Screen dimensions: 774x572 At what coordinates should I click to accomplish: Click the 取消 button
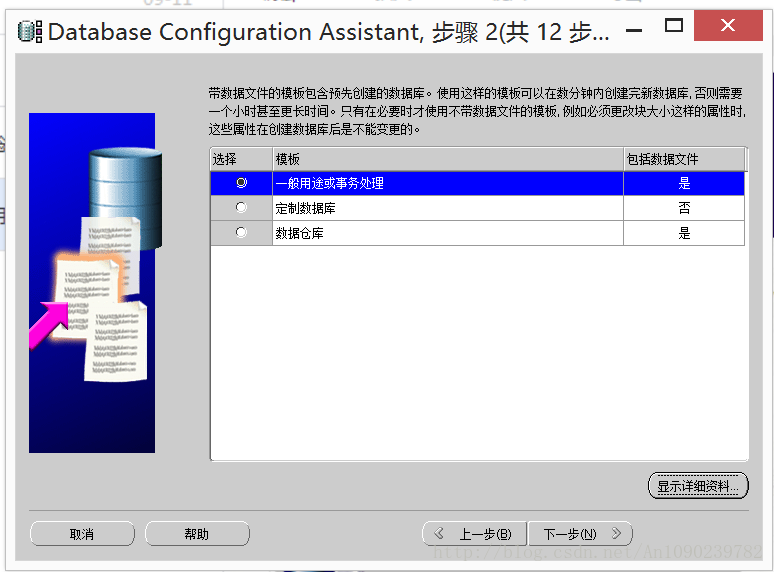click(82, 534)
